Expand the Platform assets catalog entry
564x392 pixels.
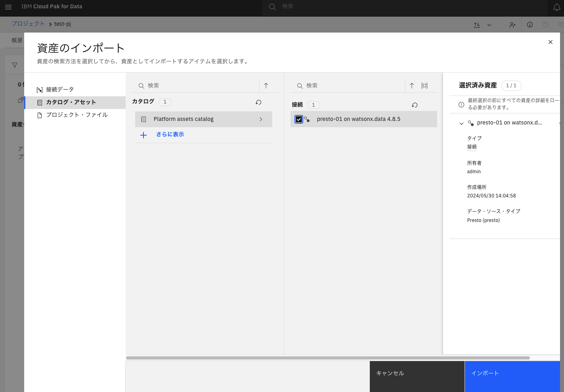pyautogui.click(x=261, y=119)
